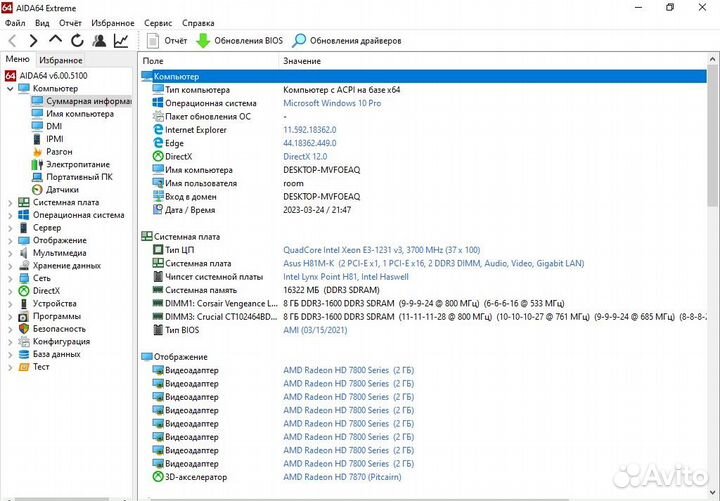
Task: Open Обновления драйверов from toolbar
Action: coord(347,41)
